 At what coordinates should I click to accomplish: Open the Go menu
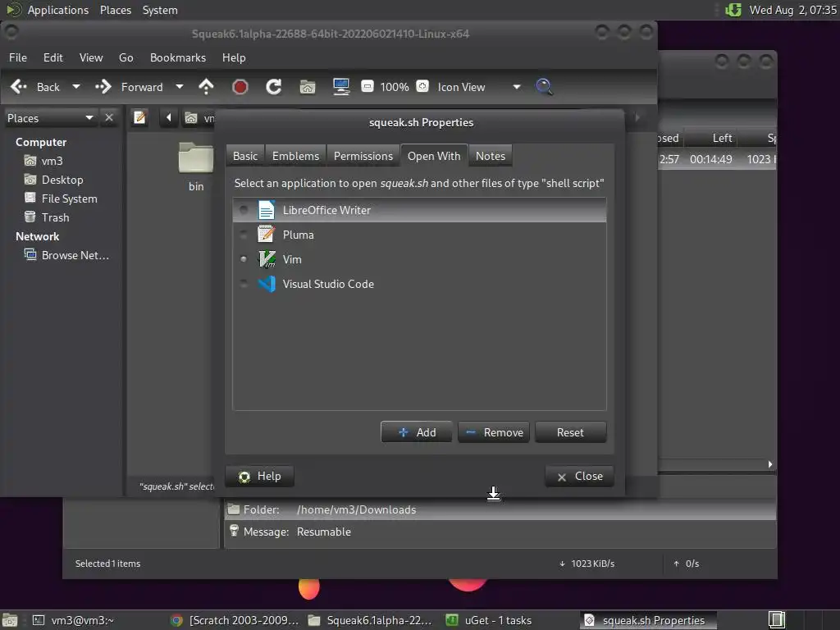[x=126, y=57]
